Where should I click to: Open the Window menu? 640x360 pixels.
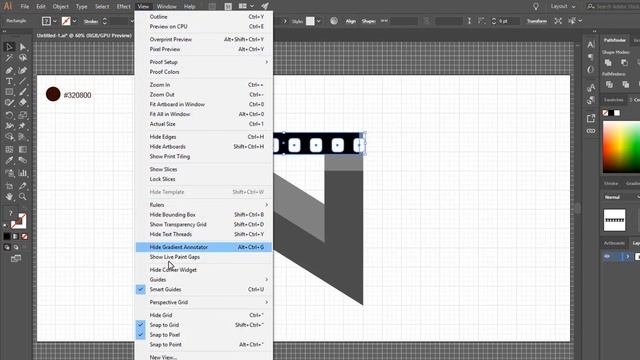(x=167, y=7)
